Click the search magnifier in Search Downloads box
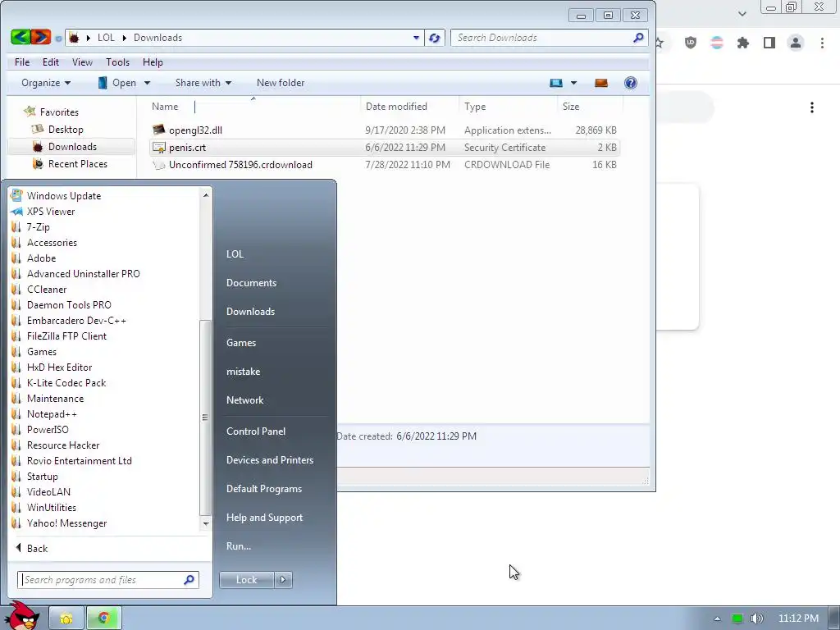840x630 pixels. tap(638, 38)
